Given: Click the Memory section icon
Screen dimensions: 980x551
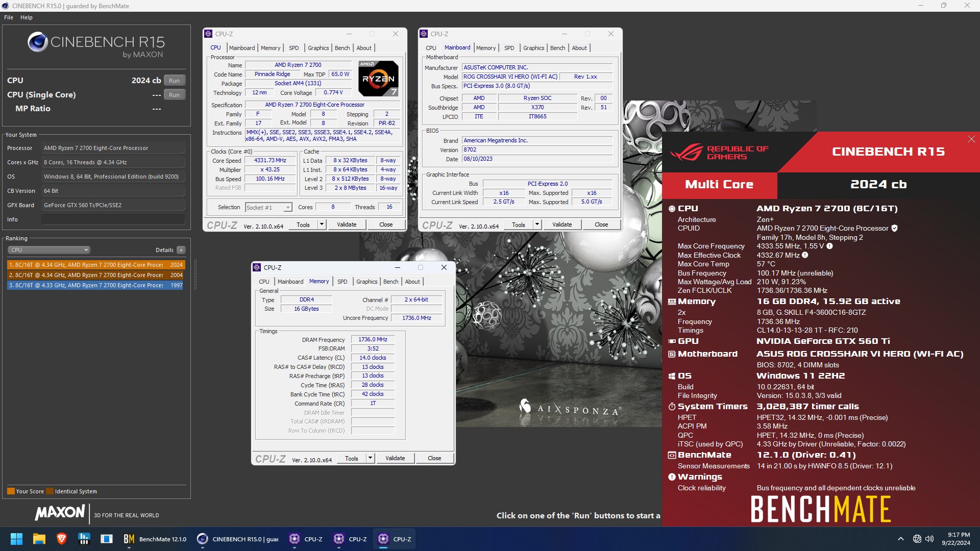Looking at the screenshot, I should coord(672,302).
